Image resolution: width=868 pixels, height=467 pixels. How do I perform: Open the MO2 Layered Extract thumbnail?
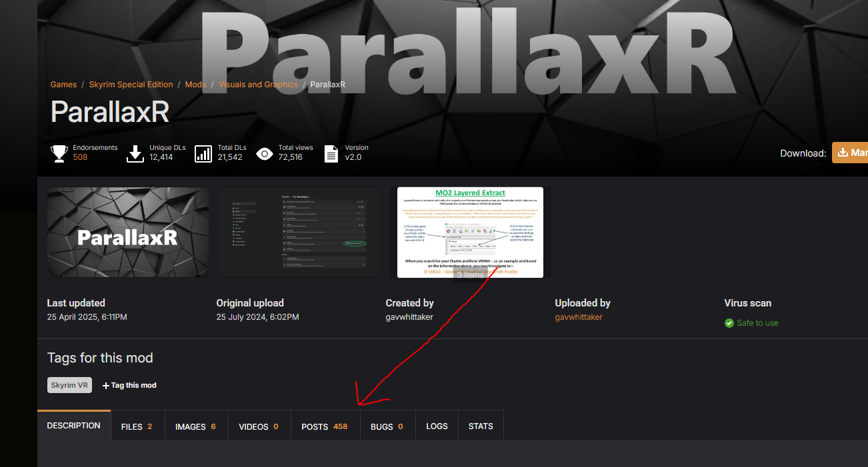coord(470,233)
